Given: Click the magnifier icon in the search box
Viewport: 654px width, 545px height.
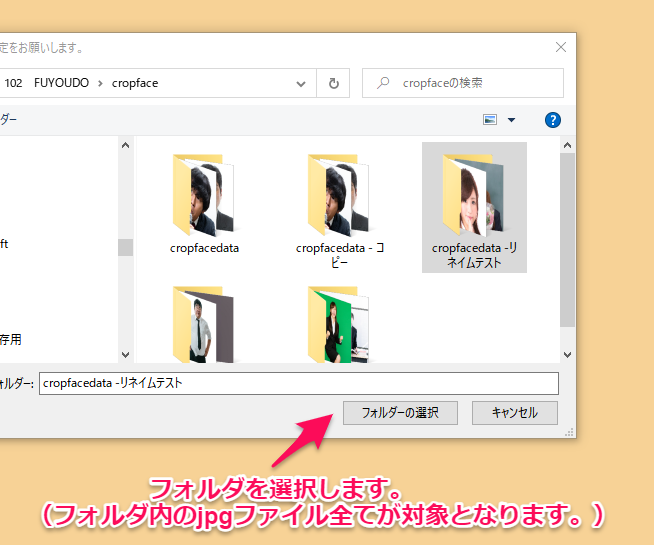Looking at the screenshot, I should pos(383,83).
